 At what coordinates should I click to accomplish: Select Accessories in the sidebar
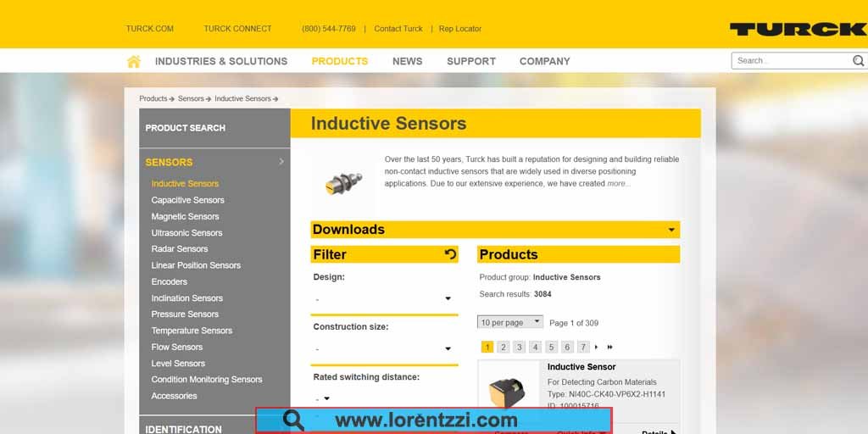pyautogui.click(x=174, y=396)
